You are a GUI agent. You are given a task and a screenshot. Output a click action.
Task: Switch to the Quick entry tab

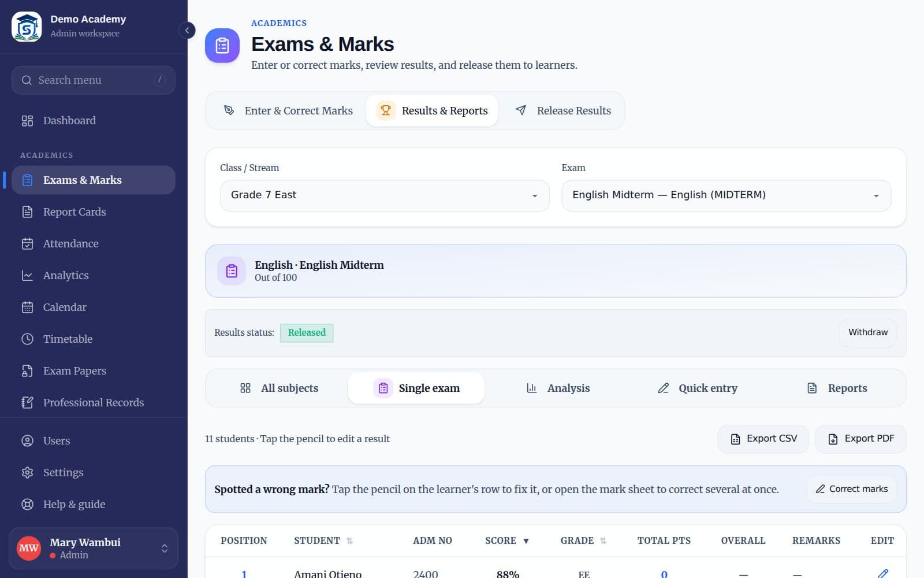point(698,388)
